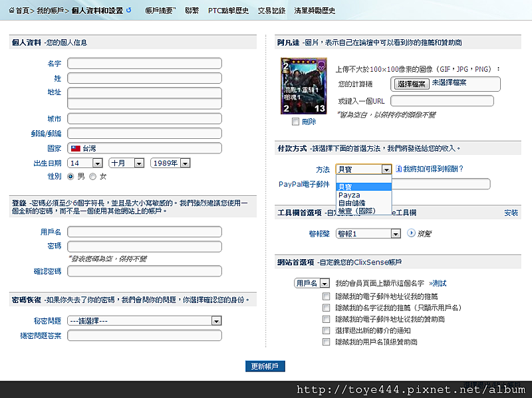Screen dimensions: 532x398
Task: Click the 姓 input field
Action: (144, 78)
